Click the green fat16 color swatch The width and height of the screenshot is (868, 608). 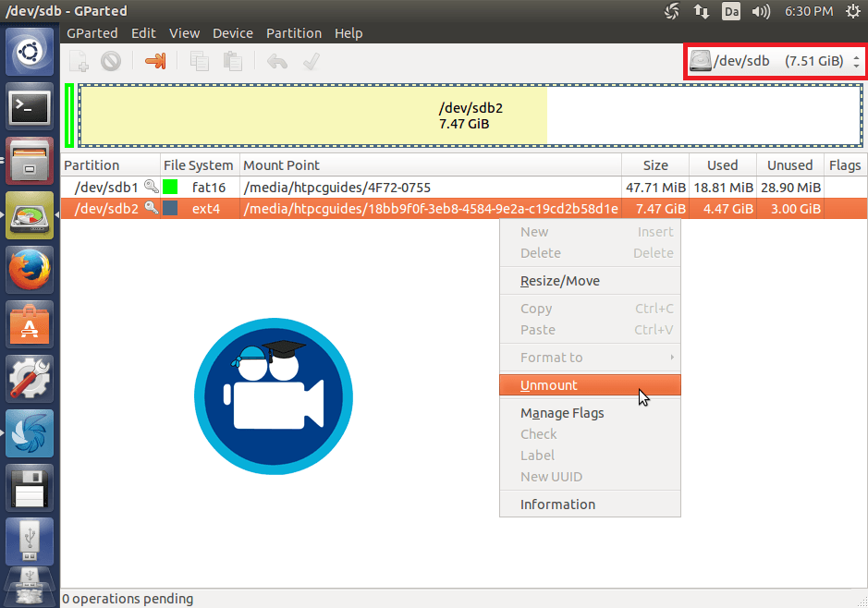170,187
